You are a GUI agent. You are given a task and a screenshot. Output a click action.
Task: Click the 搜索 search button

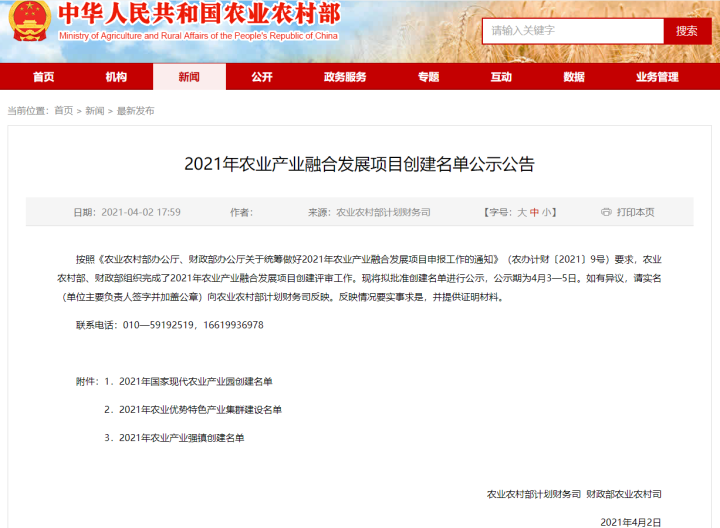point(687,31)
